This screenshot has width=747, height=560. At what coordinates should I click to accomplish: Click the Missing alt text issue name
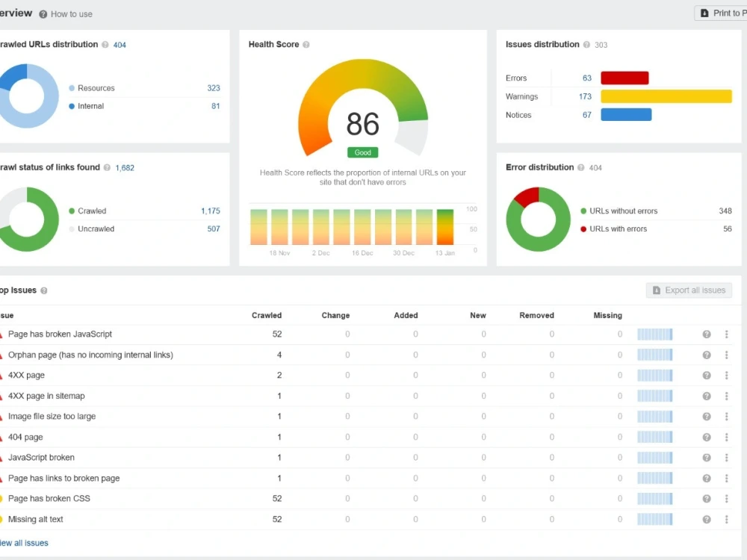[x=35, y=519]
